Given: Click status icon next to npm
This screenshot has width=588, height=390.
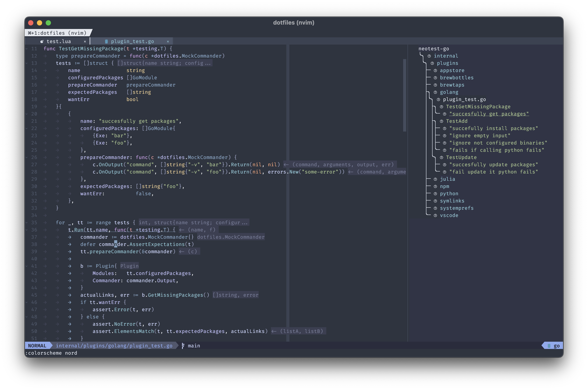Looking at the screenshot, I should click(435, 186).
